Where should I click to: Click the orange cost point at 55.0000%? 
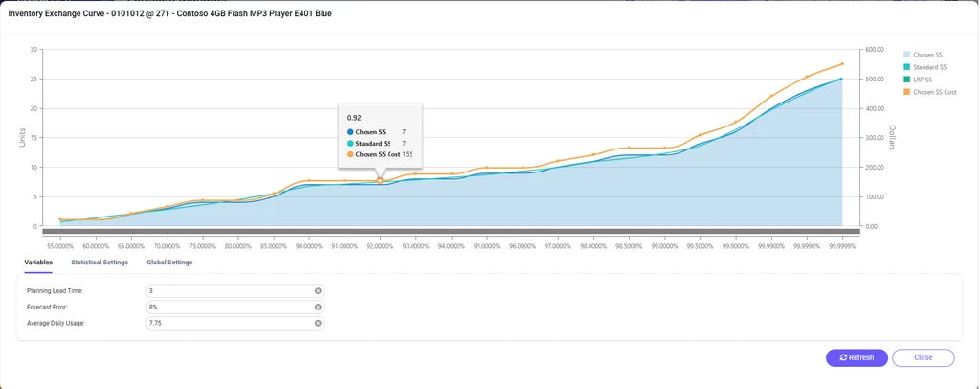[60, 219]
